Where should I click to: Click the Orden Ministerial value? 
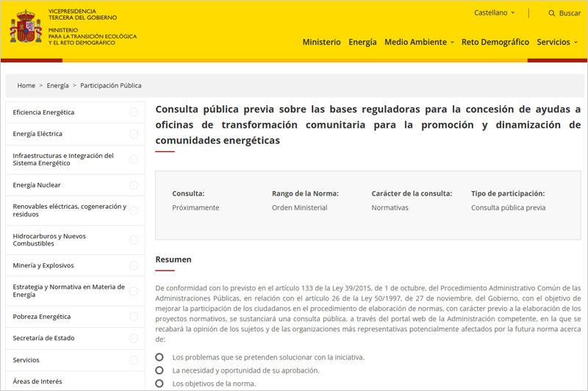(x=300, y=208)
